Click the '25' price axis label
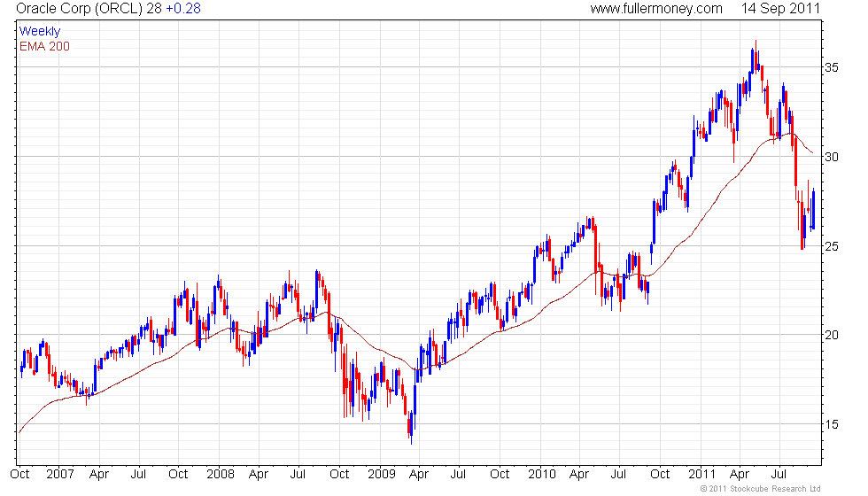Image resolution: width=868 pixels, height=496 pixels. click(832, 246)
